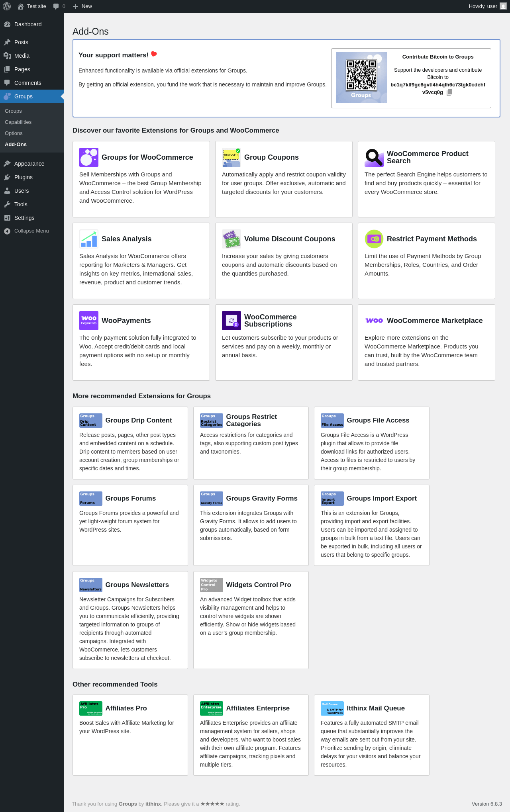
Task: Open Appearance in sidebar
Action: (32, 164)
